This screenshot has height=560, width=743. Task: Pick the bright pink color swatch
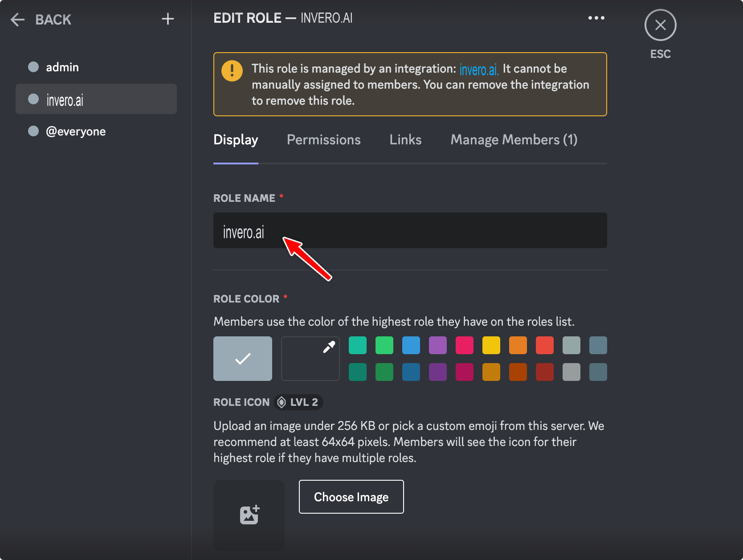point(465,345)
